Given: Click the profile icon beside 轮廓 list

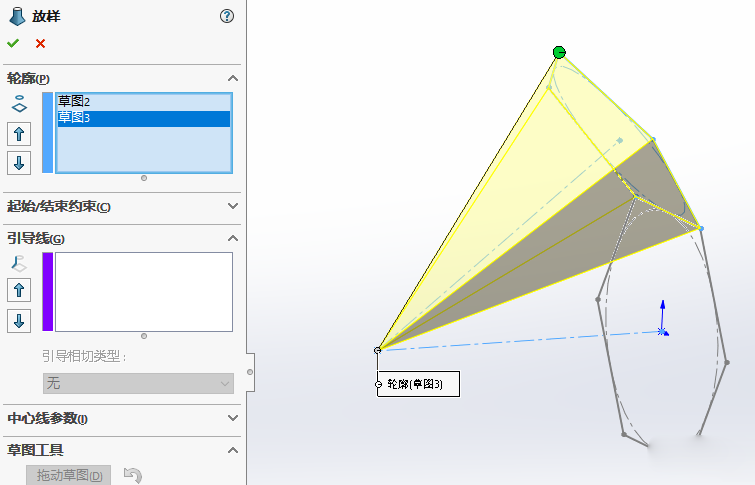Looking at the screenshot, I should pyautogui.click(x=19, y=103).
